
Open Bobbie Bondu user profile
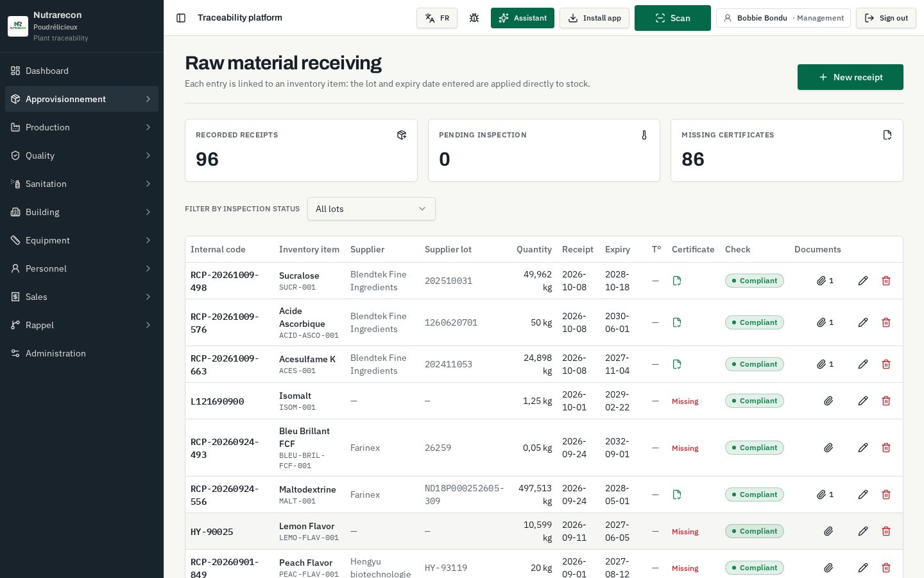(x=783, y=18)
